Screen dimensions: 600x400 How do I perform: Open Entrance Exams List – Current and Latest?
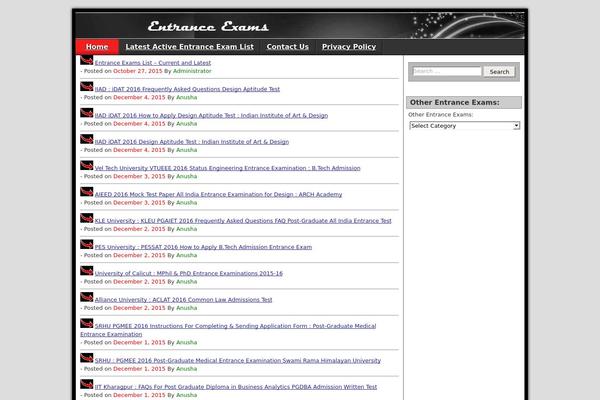point(153,63)
